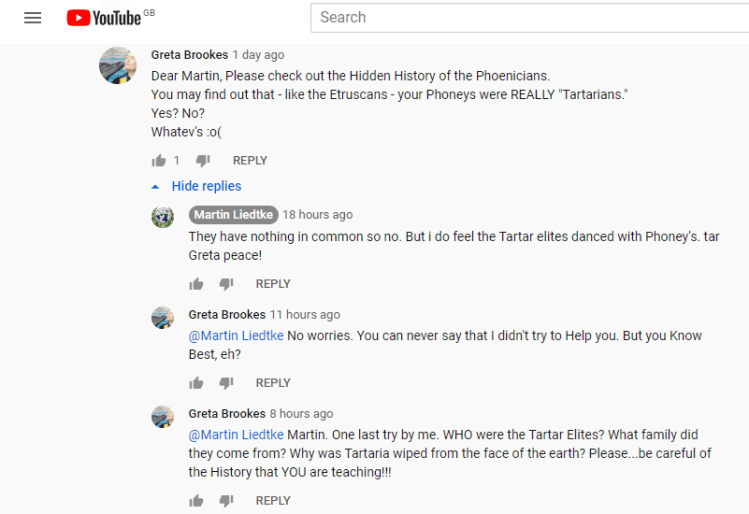The width and height of the screenshot is (749, 514).
Task: Dislike Greta Brookes' top comment
Action: pos(203,160)
